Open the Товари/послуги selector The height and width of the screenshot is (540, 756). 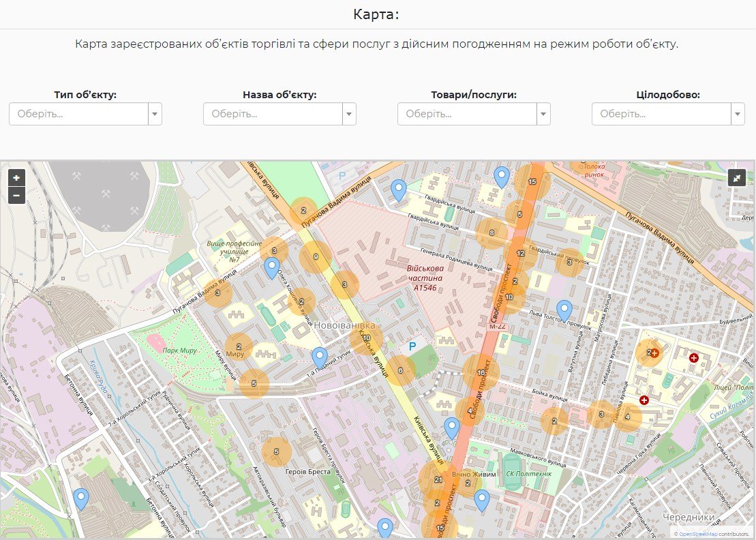point(474,114)
